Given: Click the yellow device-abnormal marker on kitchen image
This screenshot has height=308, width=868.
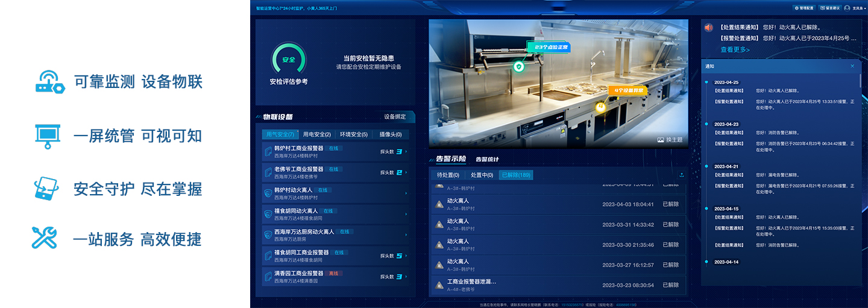Looking at the screenshot, I should tap(600, 107).
